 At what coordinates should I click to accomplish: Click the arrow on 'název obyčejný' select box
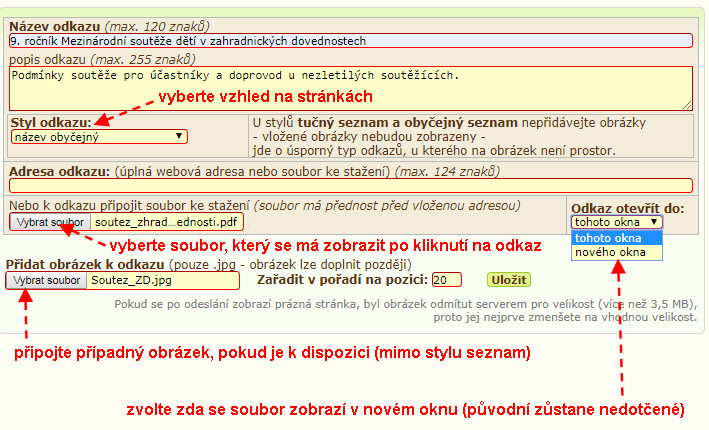pyautogui.click(x=179, y=137)
